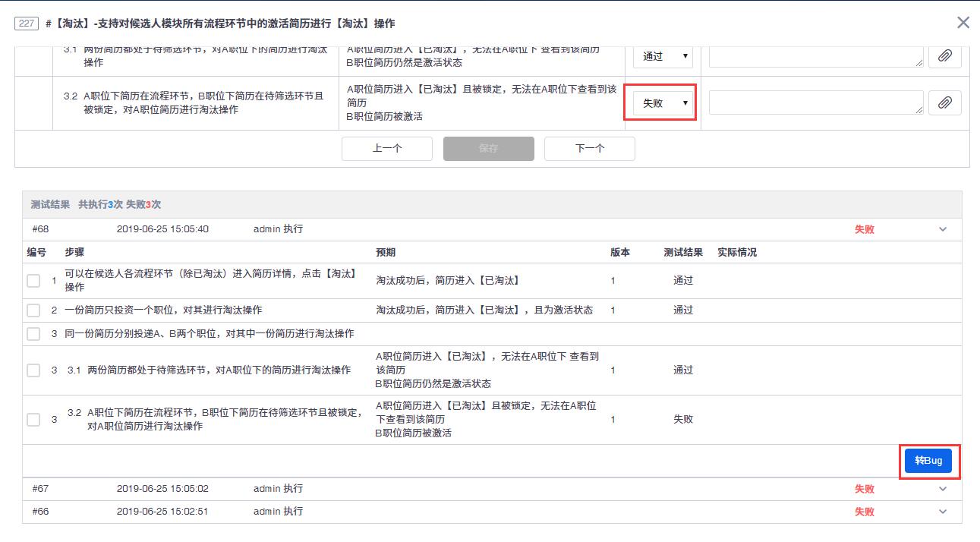Screen dimensions: 980x542
Task: Open the 失败 result dropdown for step 3.2
Action: 663,103
